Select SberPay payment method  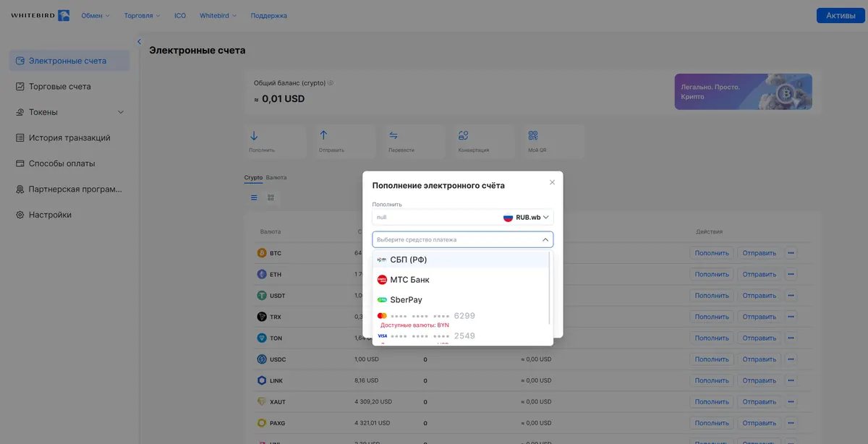point(461,299)
